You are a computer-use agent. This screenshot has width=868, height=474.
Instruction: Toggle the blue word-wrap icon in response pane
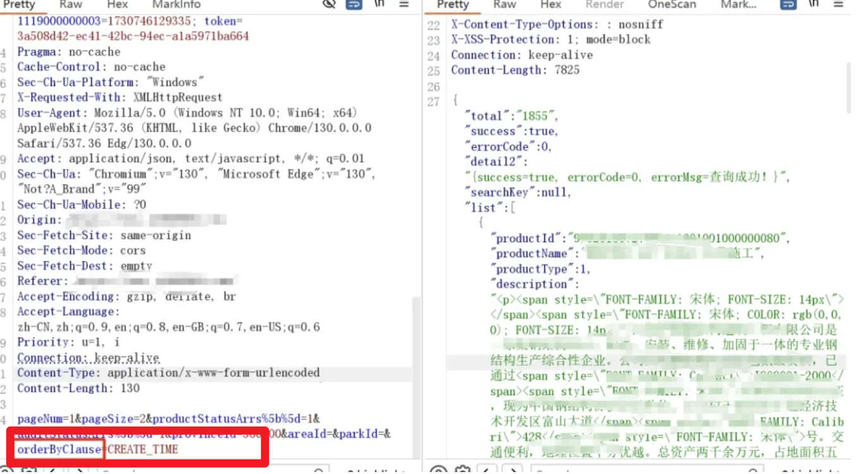pos(788,4)
